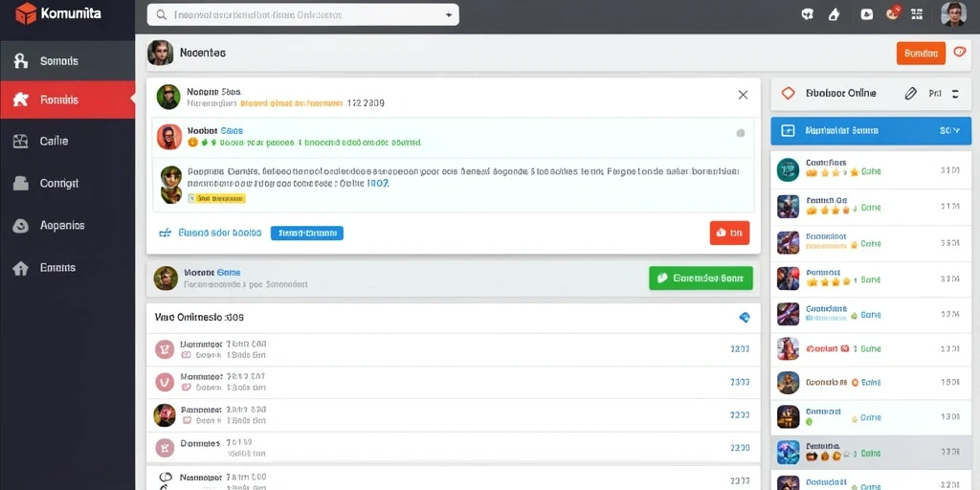
Task: Click the small blue button under post
Action: (x=307, y=234)
